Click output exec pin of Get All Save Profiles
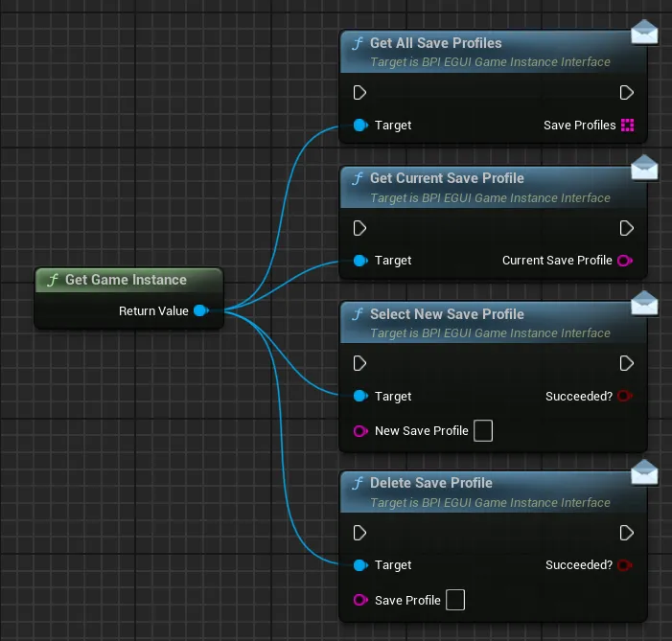The width and height of the screenshot is (672, 641). [x=627, y=93]
